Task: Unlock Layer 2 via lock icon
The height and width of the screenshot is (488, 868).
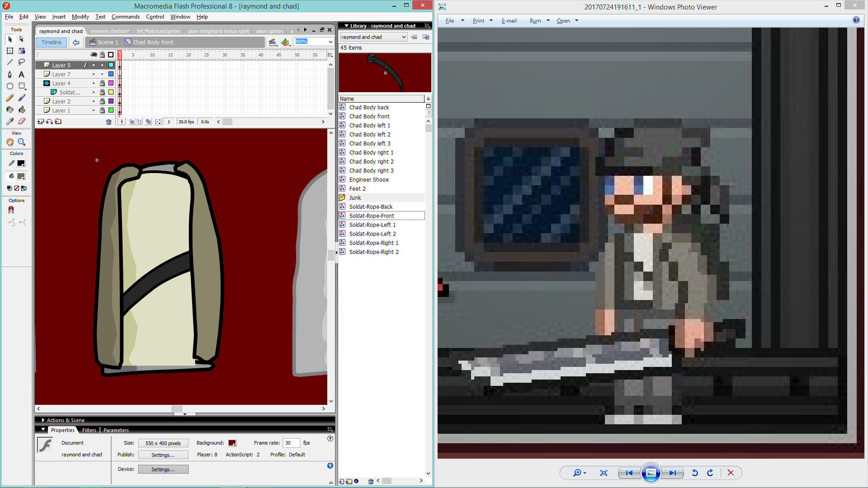Action: (102, 102)
